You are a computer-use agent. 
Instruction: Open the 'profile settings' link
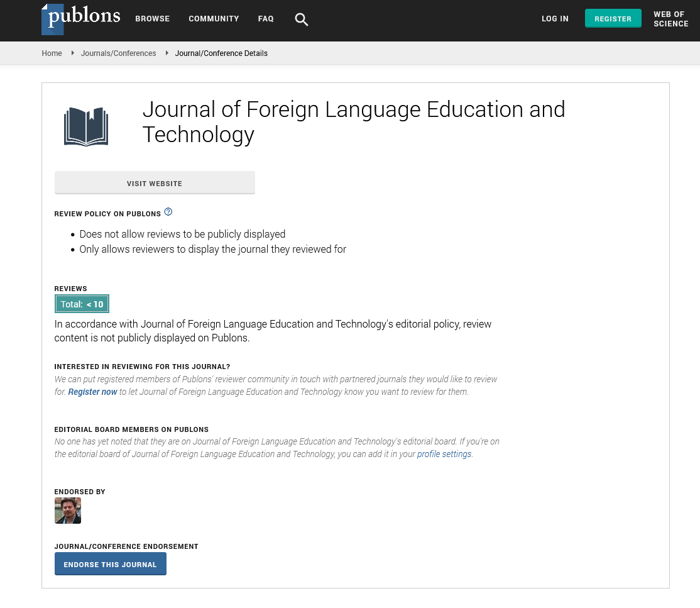pos(444,454)
